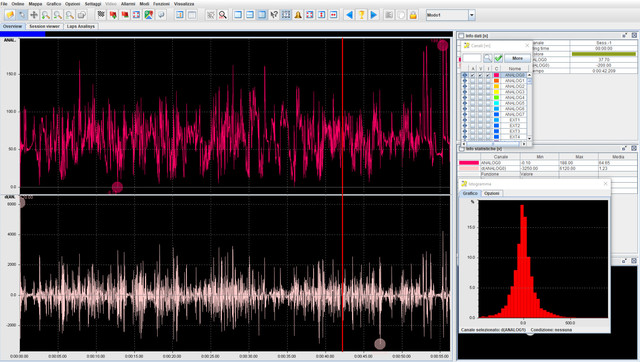Click the map icon in the toolbar
This screenshot has height=362, width=640.
(x=149, y=15)
